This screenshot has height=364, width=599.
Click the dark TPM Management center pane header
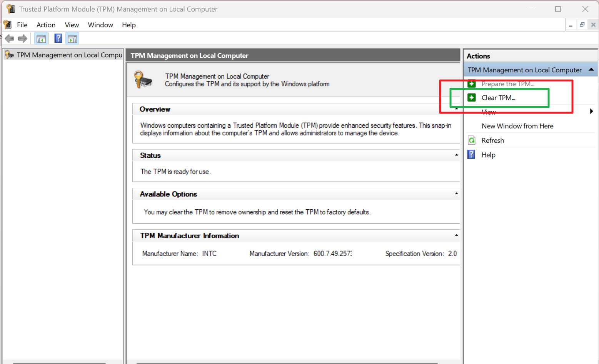293,55
